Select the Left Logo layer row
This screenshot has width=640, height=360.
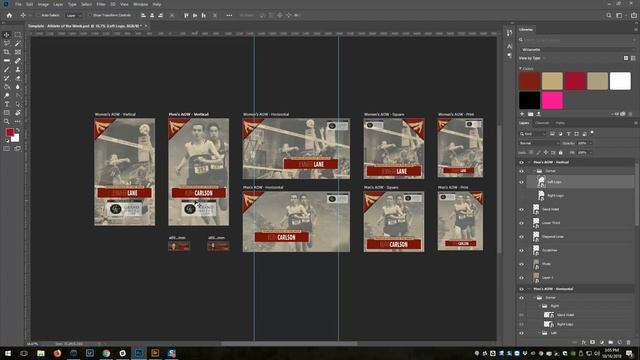[x=580, y=182]
